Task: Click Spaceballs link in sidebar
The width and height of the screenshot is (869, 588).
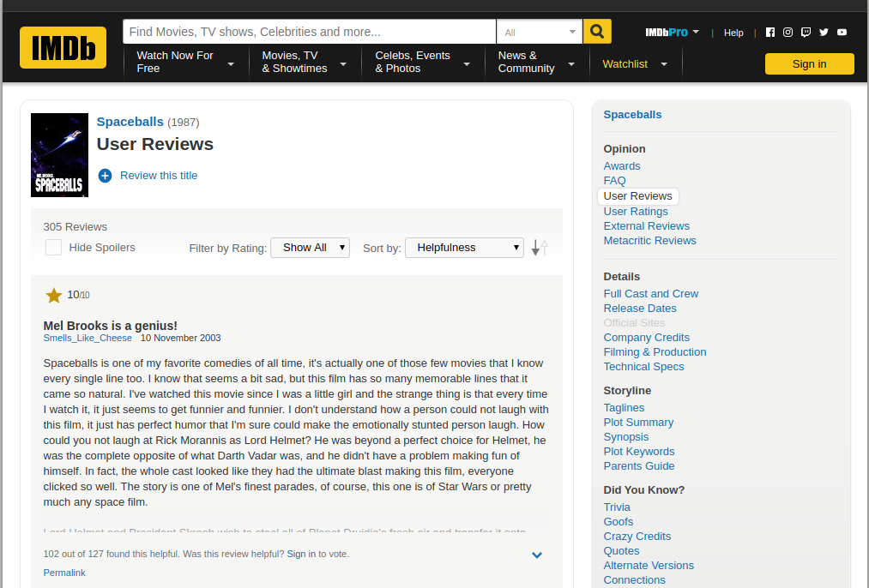Action: 632,115
